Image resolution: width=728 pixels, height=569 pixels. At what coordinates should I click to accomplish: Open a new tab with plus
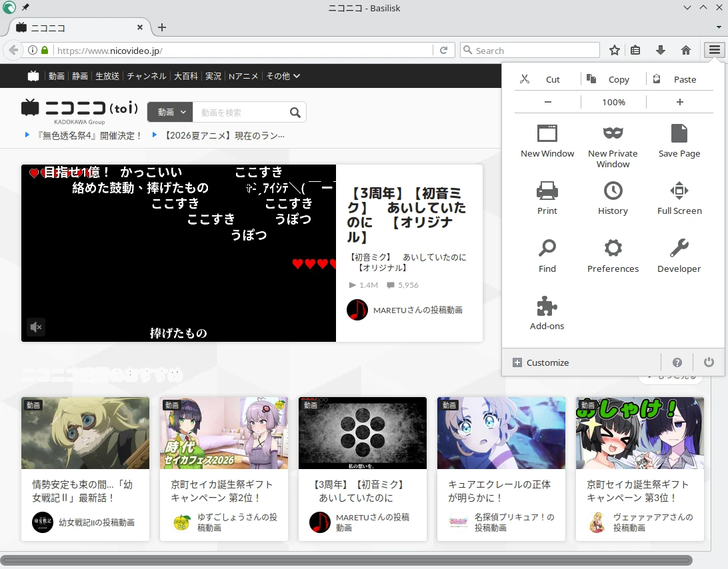(x=161, y=27)
